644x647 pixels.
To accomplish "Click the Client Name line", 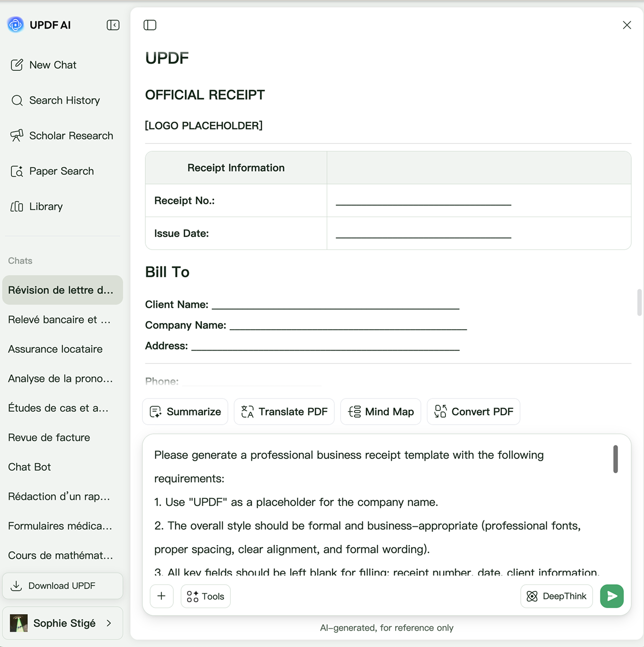I will (x=335, y=305).
